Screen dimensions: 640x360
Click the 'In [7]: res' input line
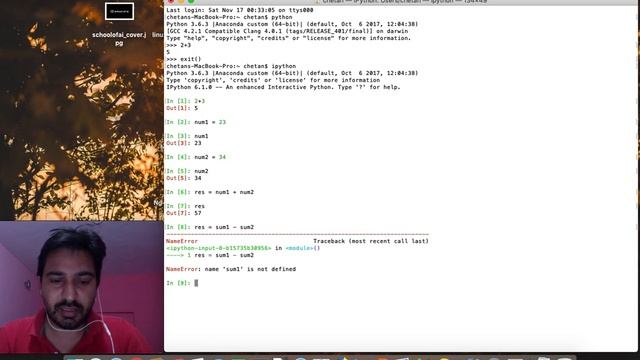click(x=186, y=206)
